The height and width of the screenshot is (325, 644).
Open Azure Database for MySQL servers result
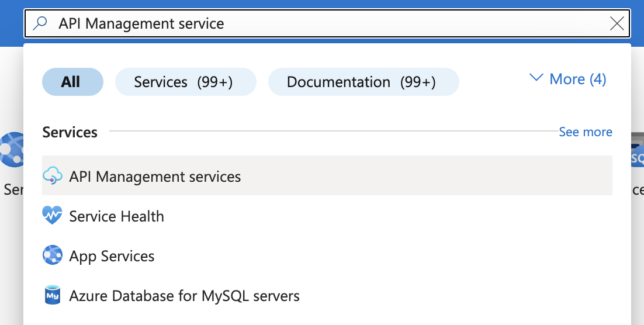click(184, 296)
